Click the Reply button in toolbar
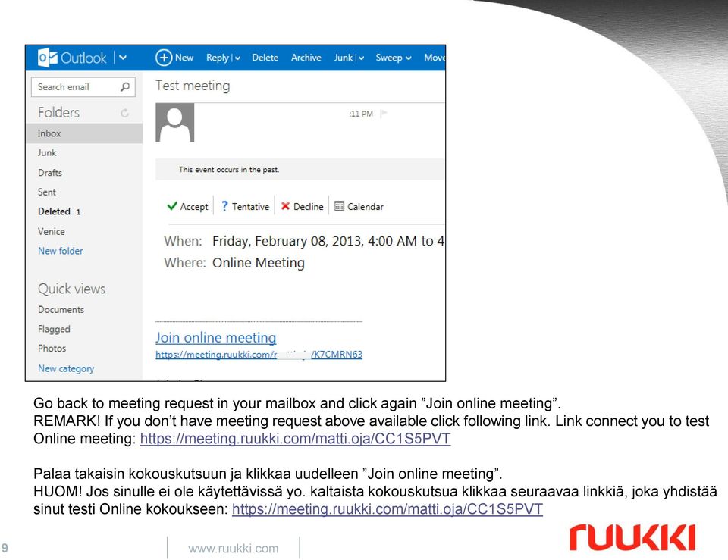 [218, 58]
